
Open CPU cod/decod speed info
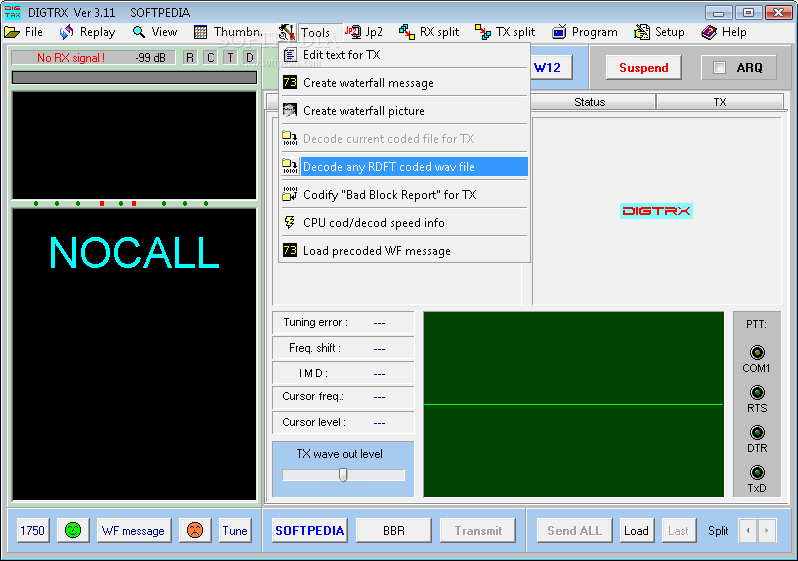click(405, 222)
